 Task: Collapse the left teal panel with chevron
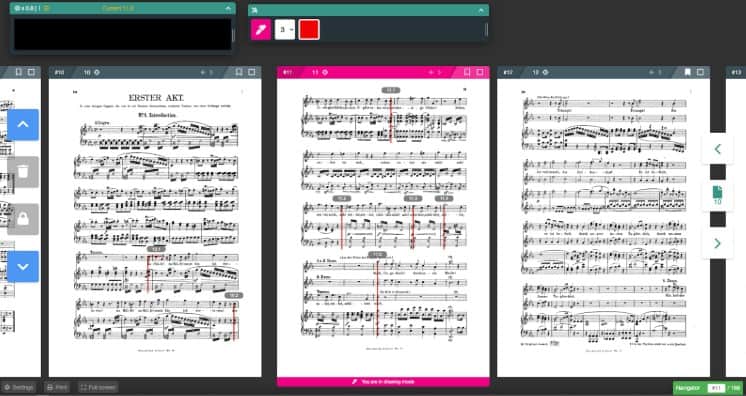(229, 9)
